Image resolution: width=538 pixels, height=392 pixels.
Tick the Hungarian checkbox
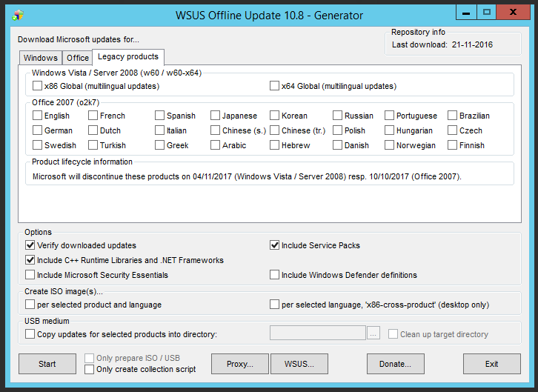[389, 130]
